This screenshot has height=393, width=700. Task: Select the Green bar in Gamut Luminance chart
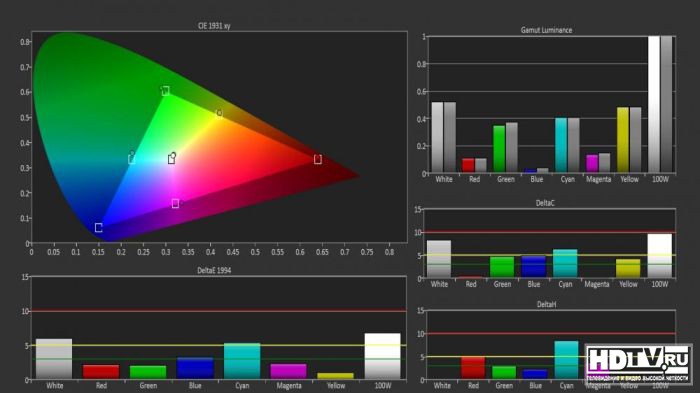pyautogui.click(x=499, y=149)
